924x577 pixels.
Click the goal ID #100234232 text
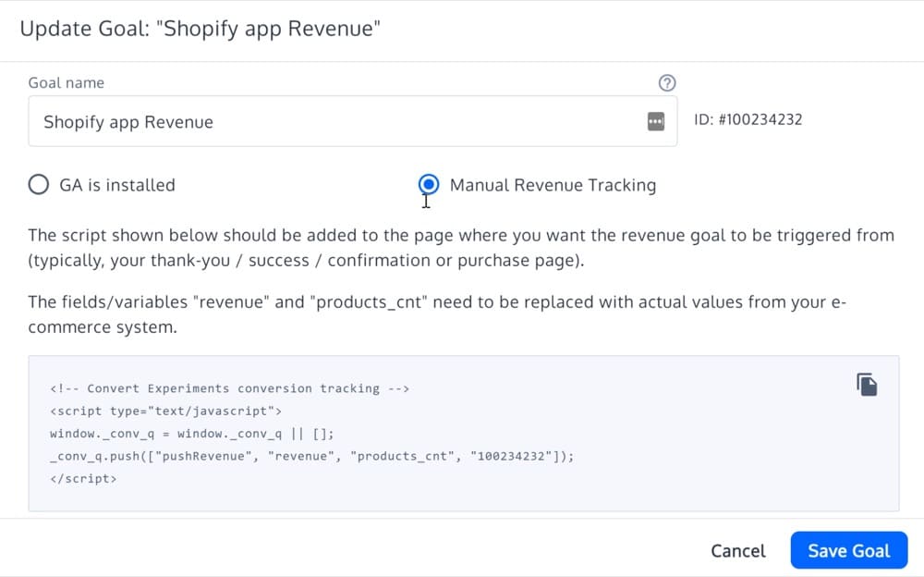pyautogui.click(x=748, y=120)
